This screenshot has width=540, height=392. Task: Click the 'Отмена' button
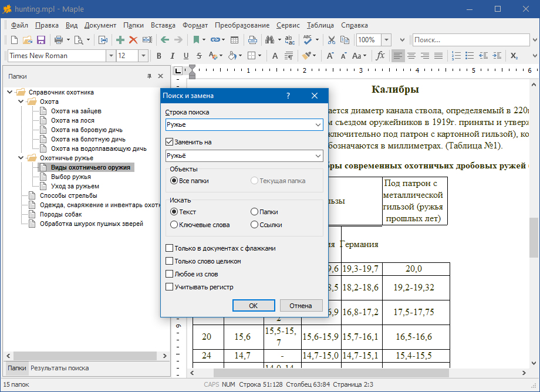pos(301,305)
